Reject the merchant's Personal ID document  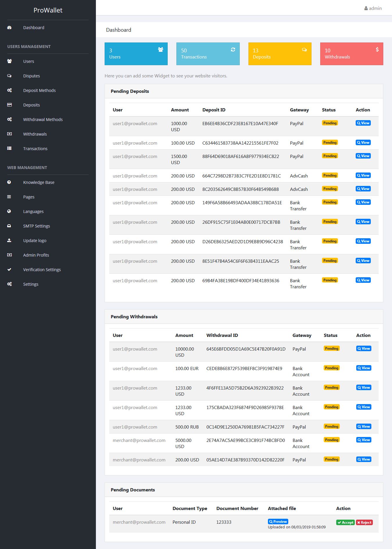[x=364, y=523]
